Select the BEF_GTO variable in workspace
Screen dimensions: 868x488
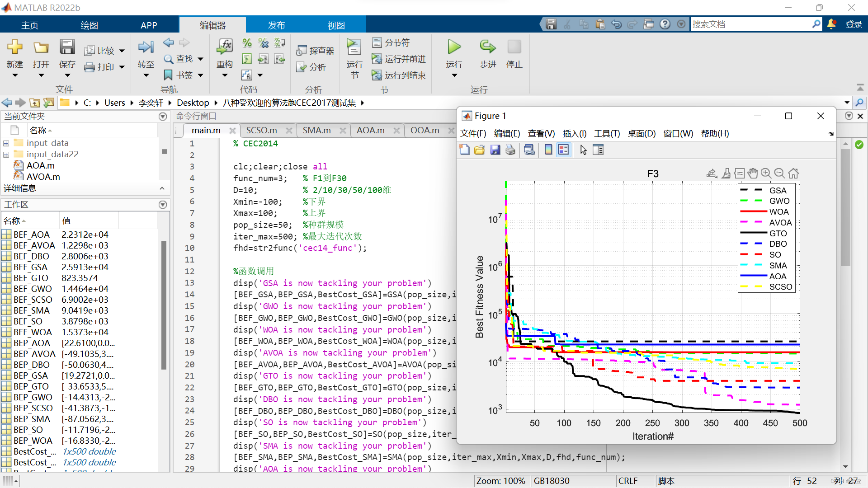pyautogui.click(x=79, y=278)
